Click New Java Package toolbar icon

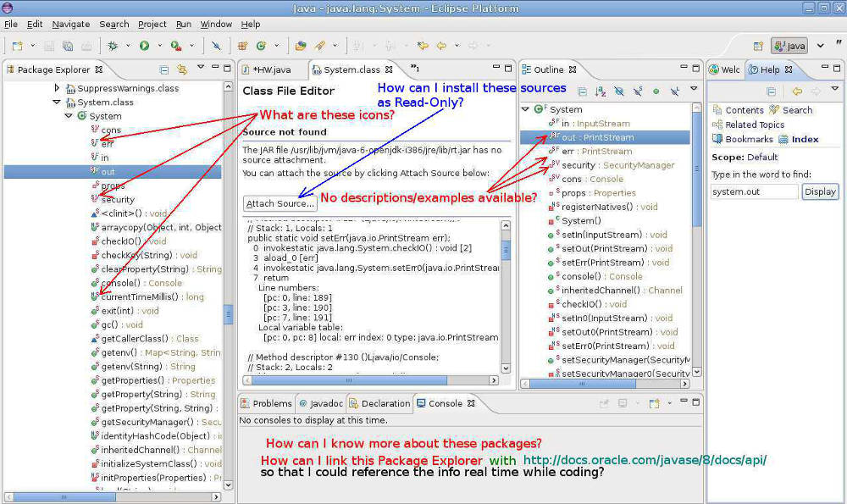click(x=242, y=46)
